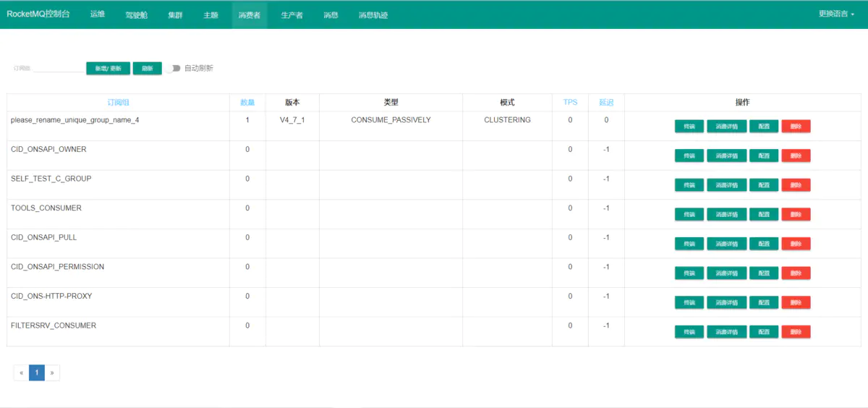Viewport: 868px width, 408px height.
Task: Click 删除 for TOOLS_CONSUMER
Action: click(796, 214)
